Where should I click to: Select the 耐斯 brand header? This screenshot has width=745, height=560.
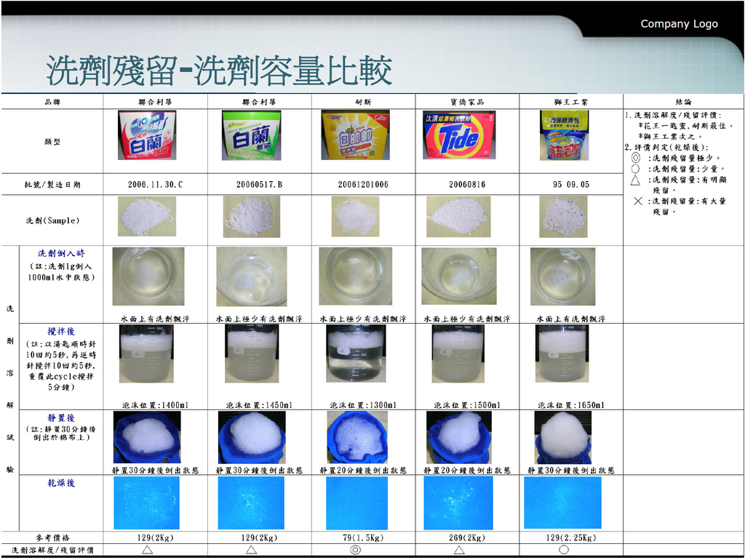[x=363, y=102]
